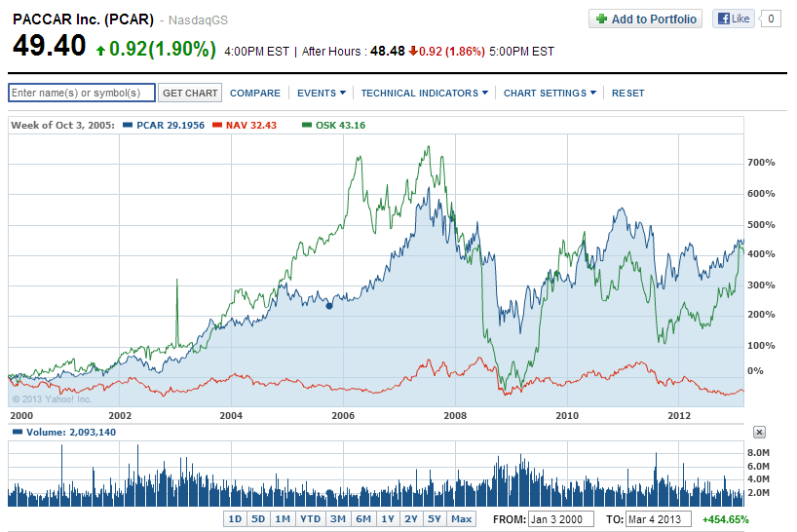Click the Facebook like count box

click(771, 19)
